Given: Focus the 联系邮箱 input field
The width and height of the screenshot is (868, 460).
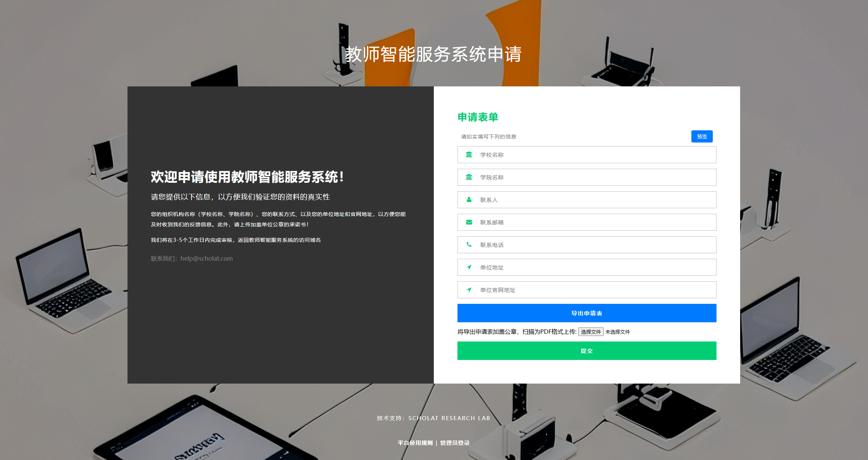Looking at the screenshot, I should click(x=587, y=222).
